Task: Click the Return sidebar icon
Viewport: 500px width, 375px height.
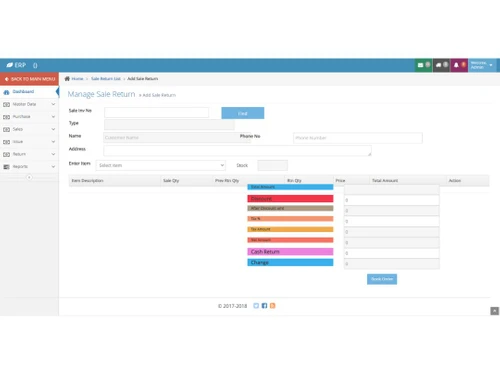Action: click(x=6, y=154)
